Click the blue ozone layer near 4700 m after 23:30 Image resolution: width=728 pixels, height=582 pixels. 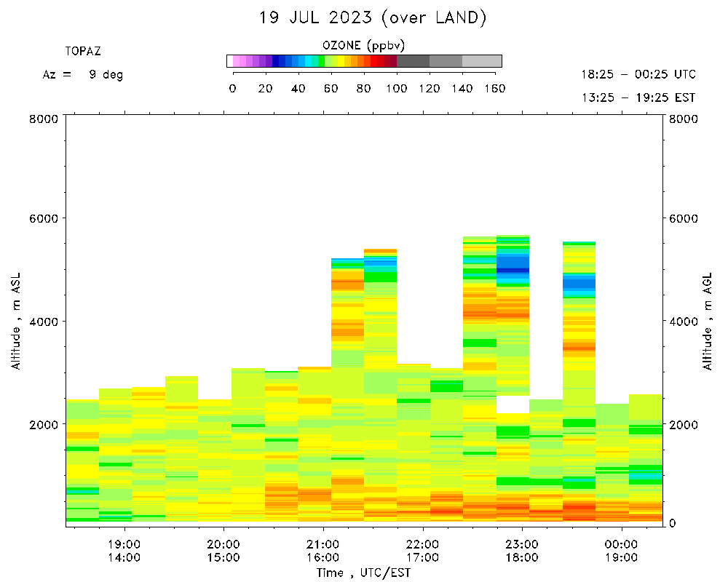point(579,284)
